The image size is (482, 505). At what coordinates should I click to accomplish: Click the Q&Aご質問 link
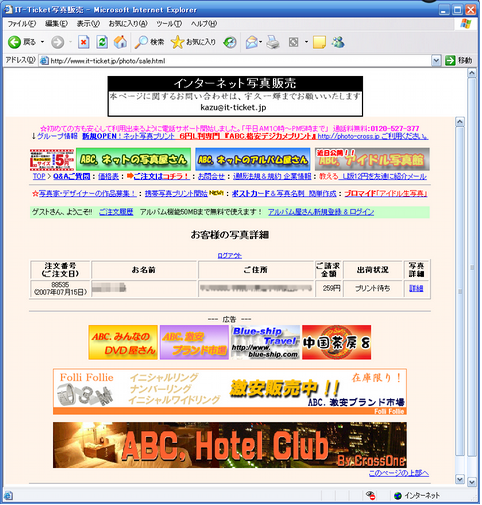coord(71,176)
